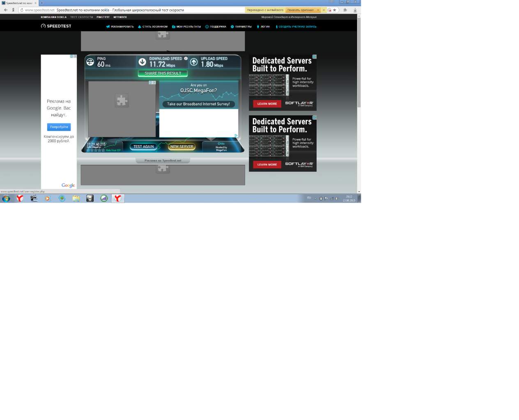Open 'Мои результаты' page
Screen dimensions: 519x420
[x=186, y=27]
